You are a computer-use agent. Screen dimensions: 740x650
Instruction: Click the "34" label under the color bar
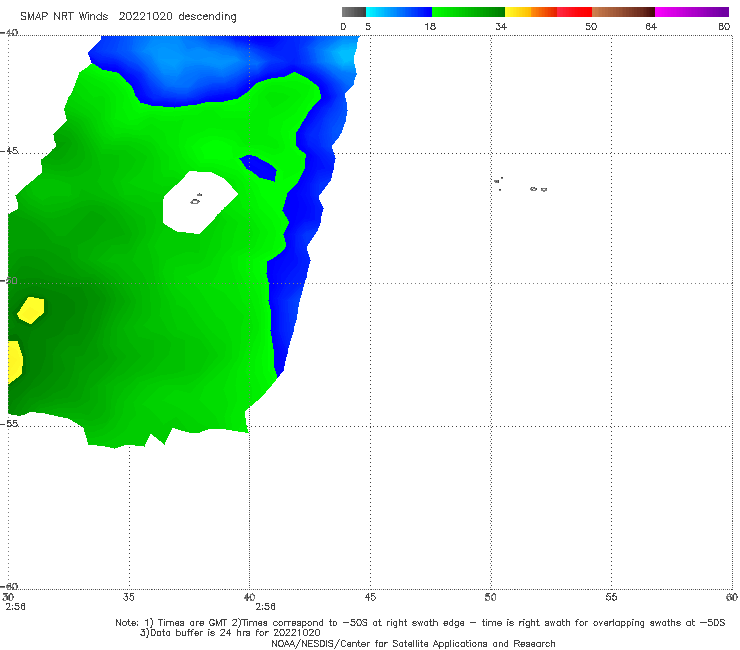coord(501,27)
